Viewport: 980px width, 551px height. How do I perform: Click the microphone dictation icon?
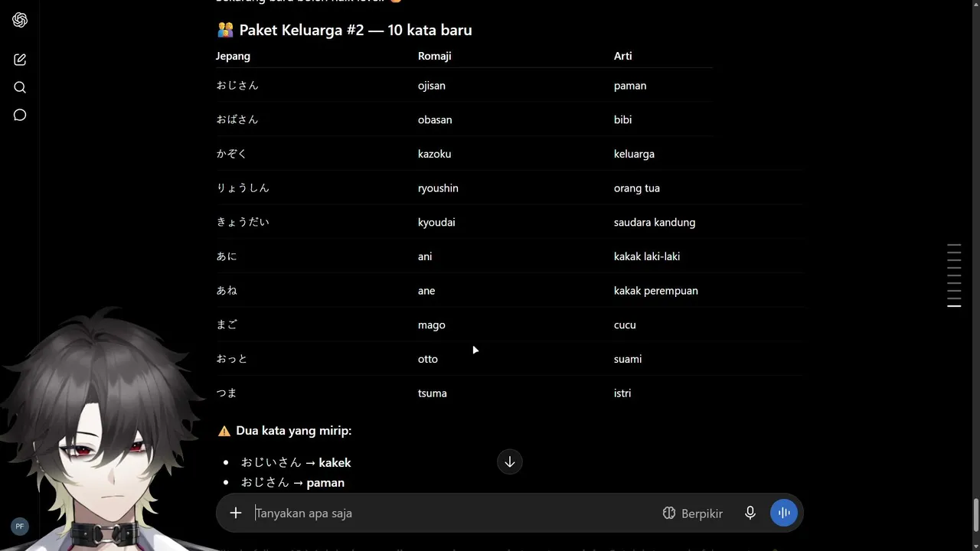(x=750, y=513)
